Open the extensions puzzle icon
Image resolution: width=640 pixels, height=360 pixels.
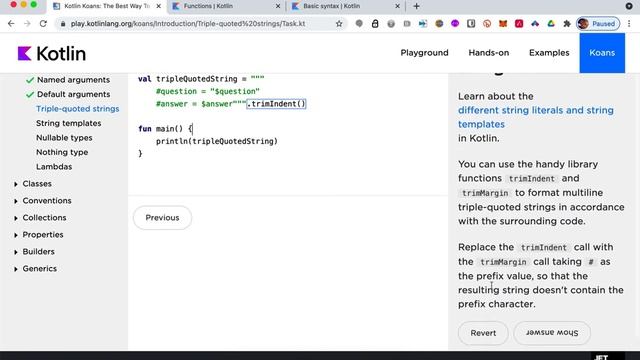(567, 24)
